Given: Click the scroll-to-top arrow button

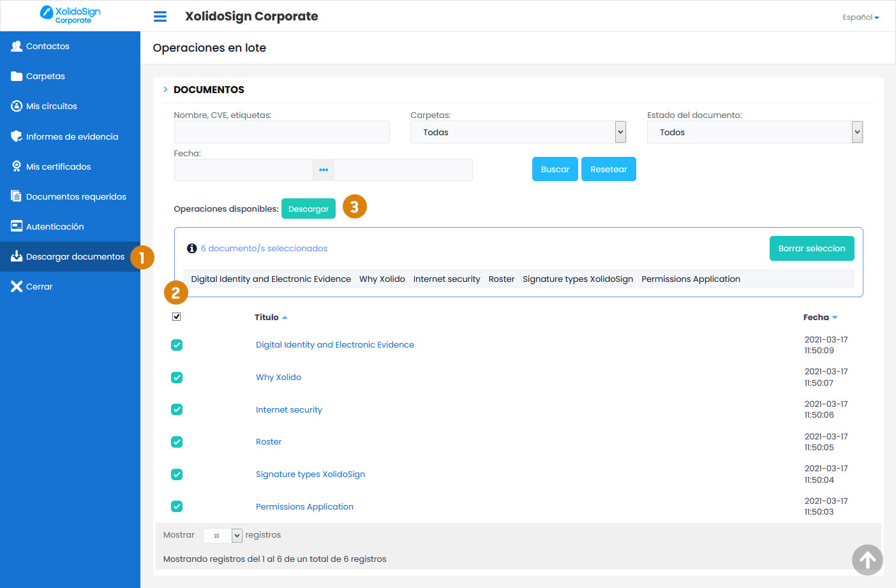Looking at the screenshot, I should click(867, 560).
